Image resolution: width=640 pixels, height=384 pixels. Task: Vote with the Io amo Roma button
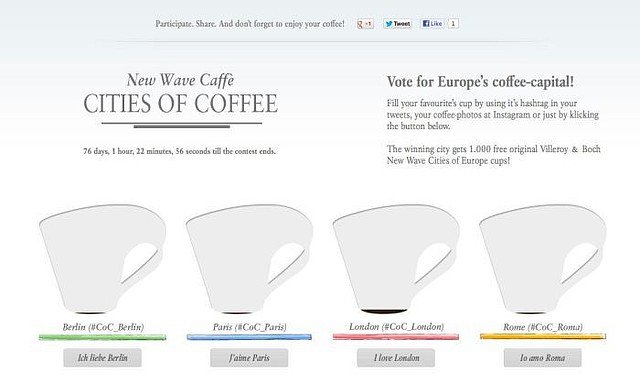click(542, 358)
